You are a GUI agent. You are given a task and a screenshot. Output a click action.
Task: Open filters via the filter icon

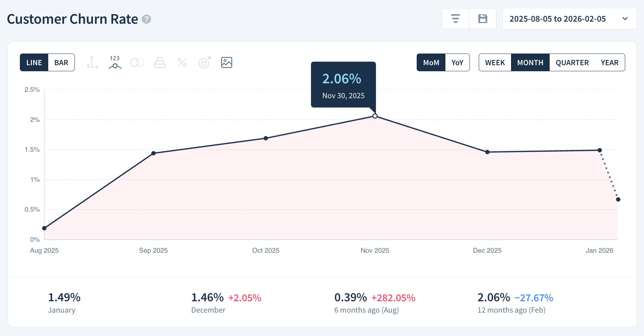coord(455,18)
